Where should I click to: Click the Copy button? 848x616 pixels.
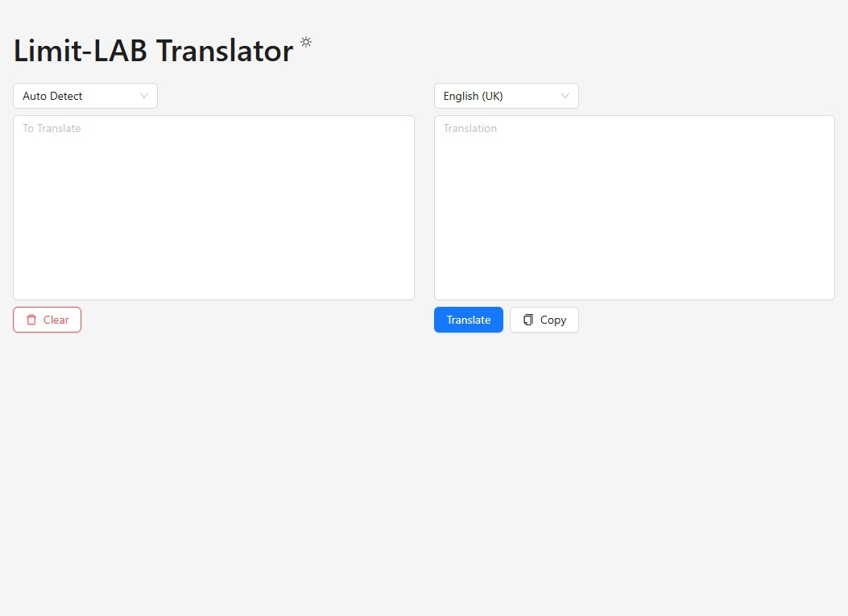[x=544, y=320]
